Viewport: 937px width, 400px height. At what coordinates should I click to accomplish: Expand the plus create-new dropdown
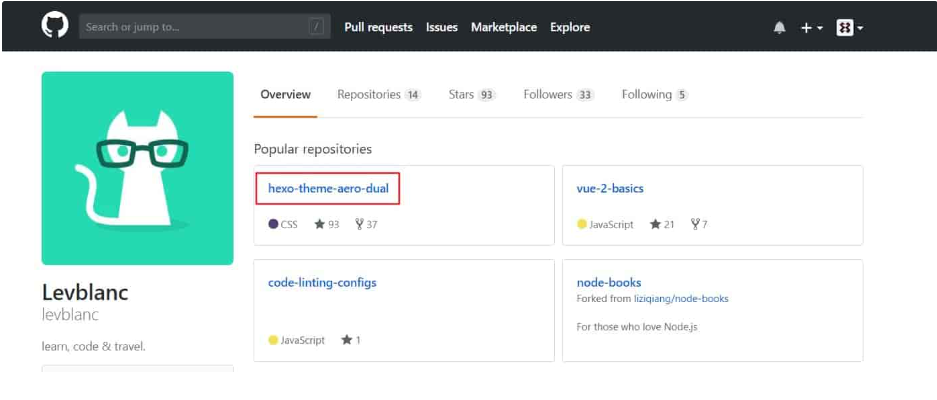[812, 28]
